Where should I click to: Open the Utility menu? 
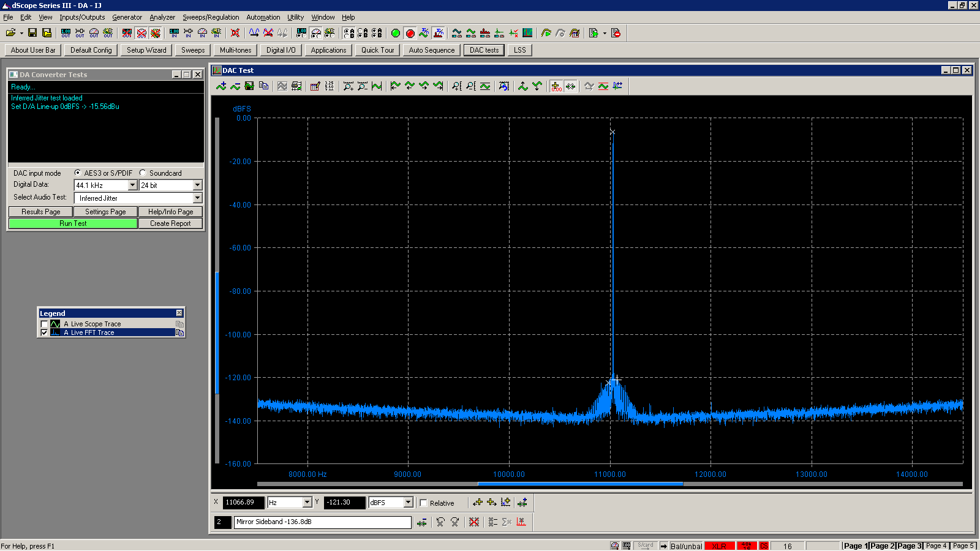click(296, 17)
